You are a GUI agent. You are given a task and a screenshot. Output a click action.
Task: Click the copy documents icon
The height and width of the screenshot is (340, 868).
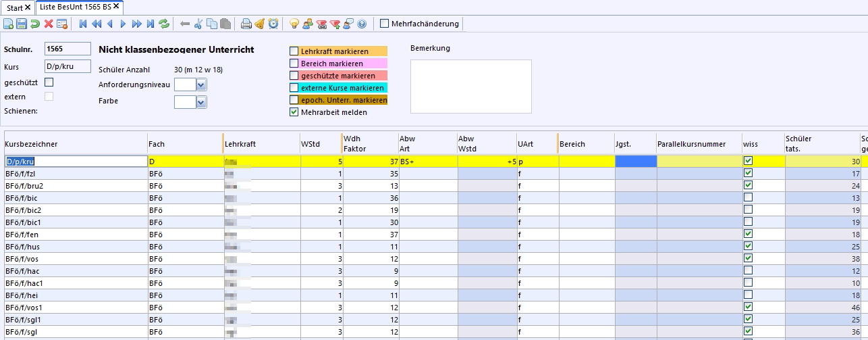coord(212,24)
